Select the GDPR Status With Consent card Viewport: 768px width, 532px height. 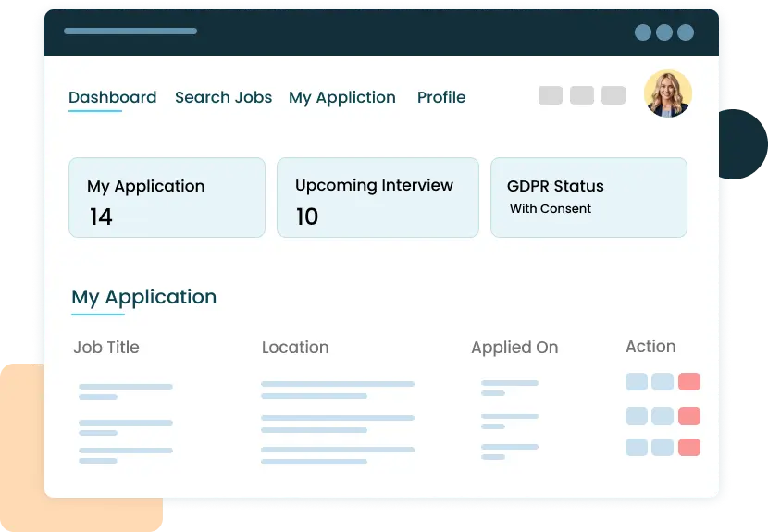pyautogui.click(x=588, y=197)
